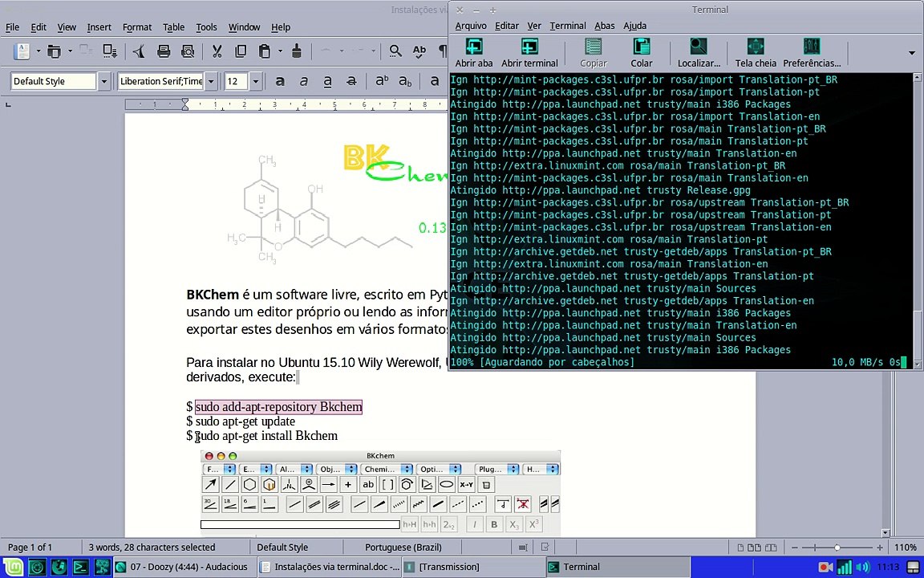Toggle Subscript formatting
This screenshot has height=578, width=924.
pyautogui.click(x=405, y=81)
